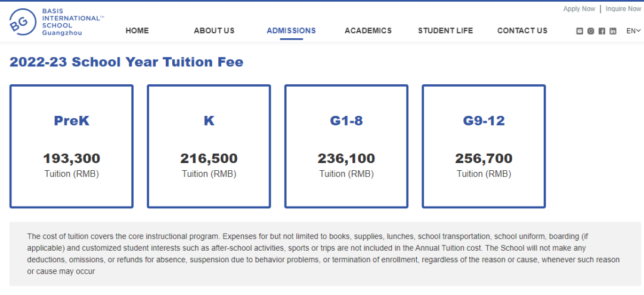Click the G1-8 tuition card
Screen dimensions: 644x295
(346, 146)
